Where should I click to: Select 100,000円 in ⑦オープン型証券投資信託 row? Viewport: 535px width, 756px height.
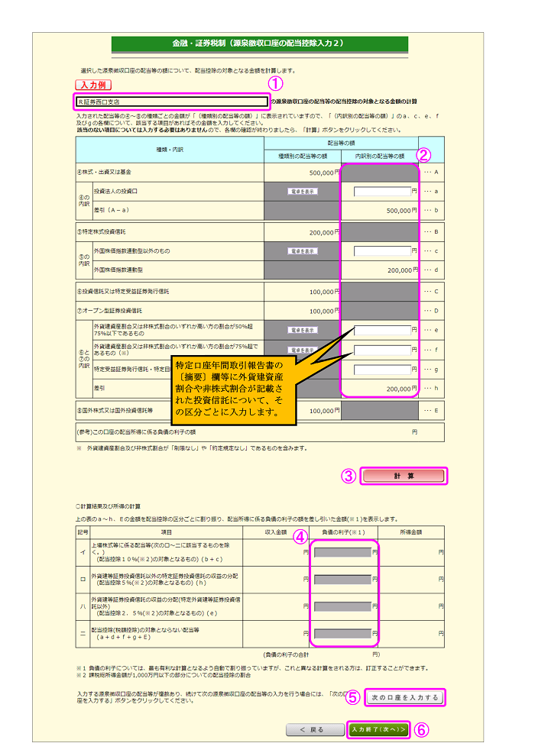click(x=324, y=312)
